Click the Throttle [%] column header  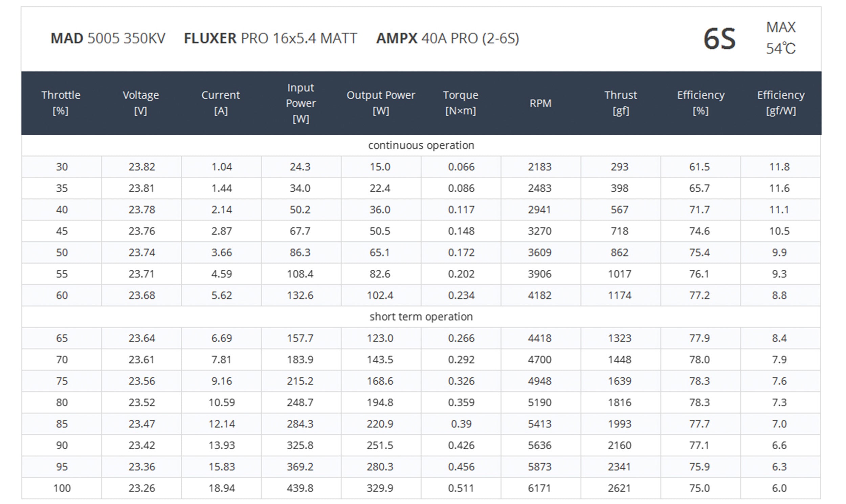61,103
